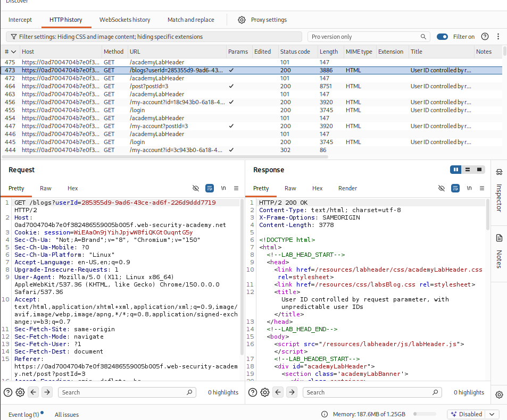
Task: Click the history table horizontal scrollbar
Action: click(x=165, y=157)
